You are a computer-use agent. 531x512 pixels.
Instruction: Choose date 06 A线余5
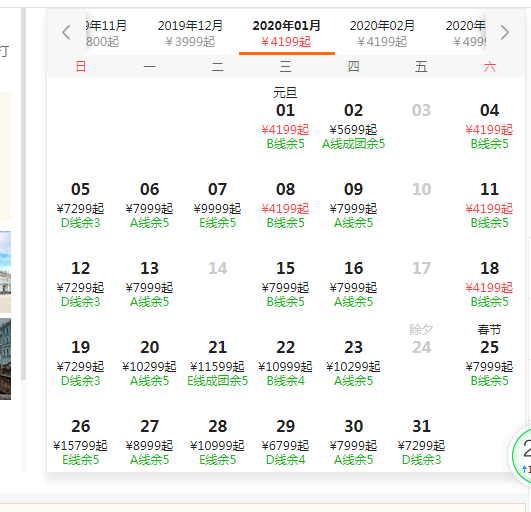coord(149,205)
